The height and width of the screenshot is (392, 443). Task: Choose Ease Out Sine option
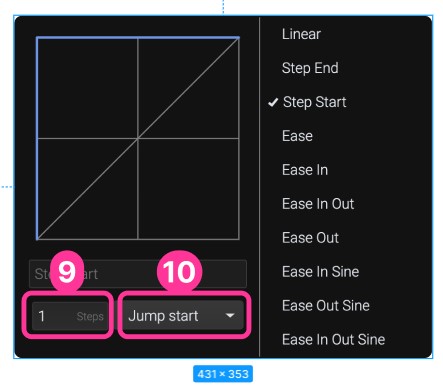click(326, 306)
